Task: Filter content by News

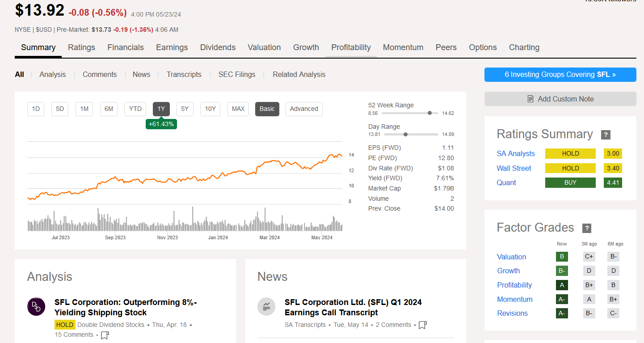Action: (141, 75)
